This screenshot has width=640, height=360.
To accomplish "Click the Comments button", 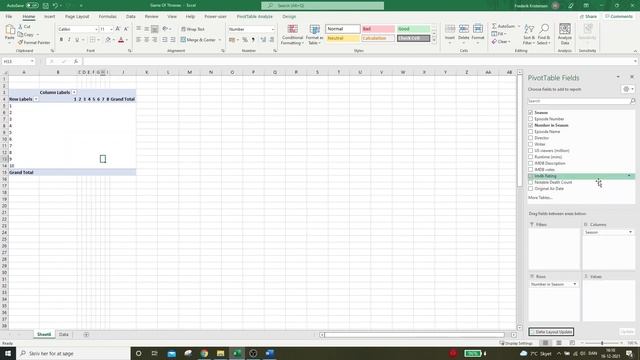I will [x=619, y=16].
